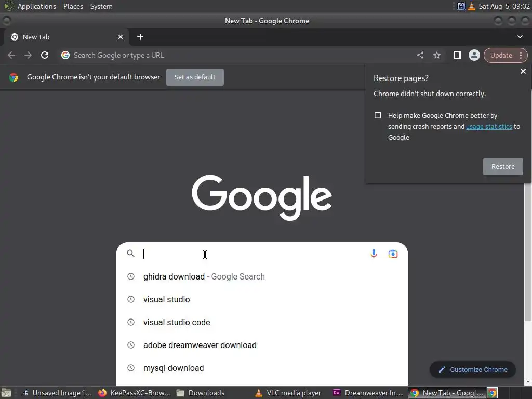Share this page using the share icon

point(420,55)
